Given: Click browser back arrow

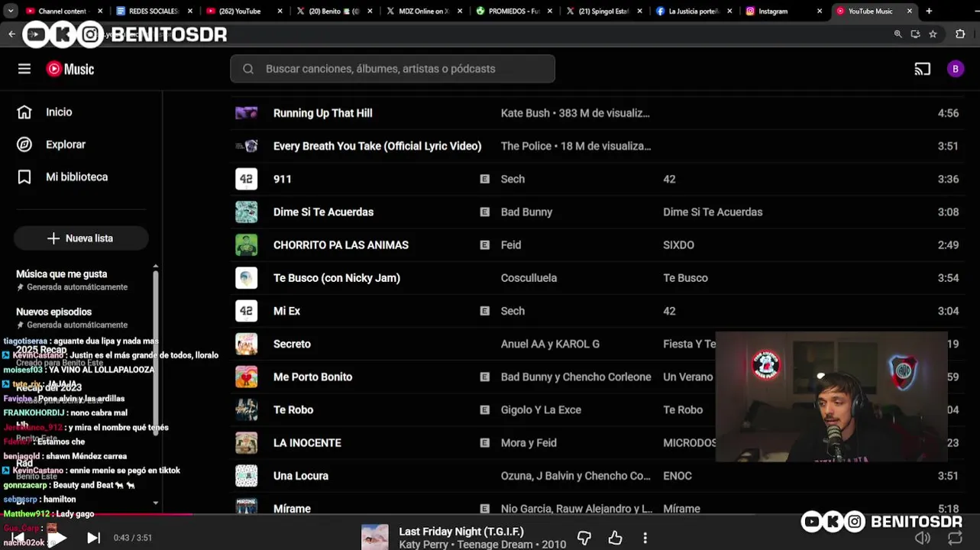Looking at the screenshot, I should click(11, 34).
